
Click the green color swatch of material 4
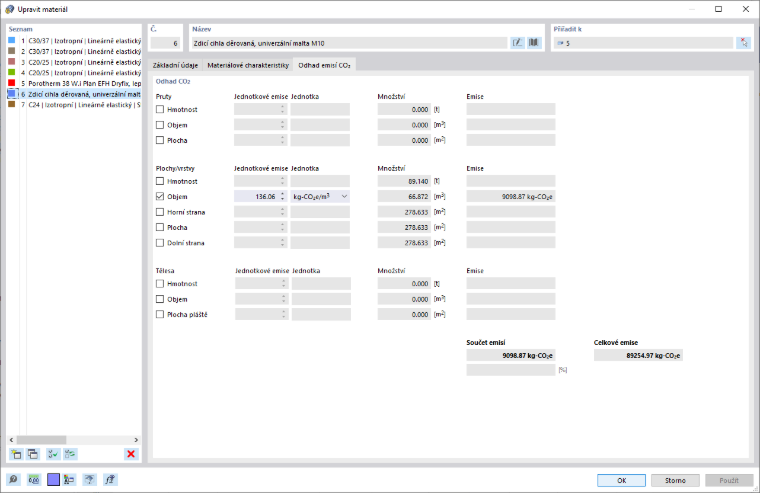(12, 73)
